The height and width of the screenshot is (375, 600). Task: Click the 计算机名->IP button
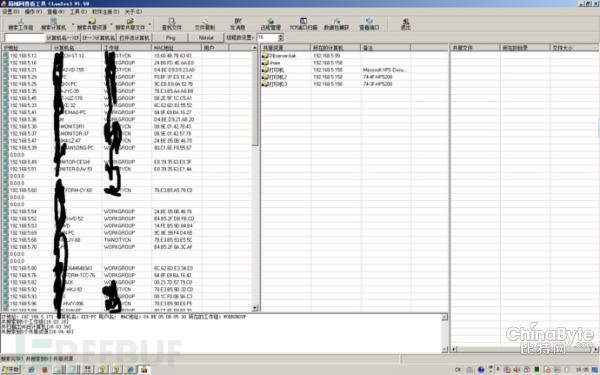[63, 38]
